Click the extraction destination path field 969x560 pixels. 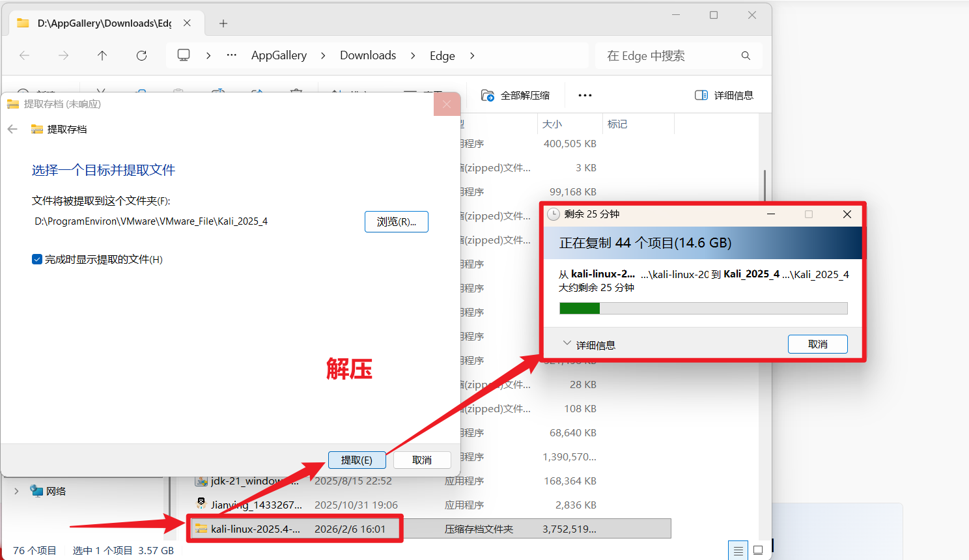[x=151, y=221]
